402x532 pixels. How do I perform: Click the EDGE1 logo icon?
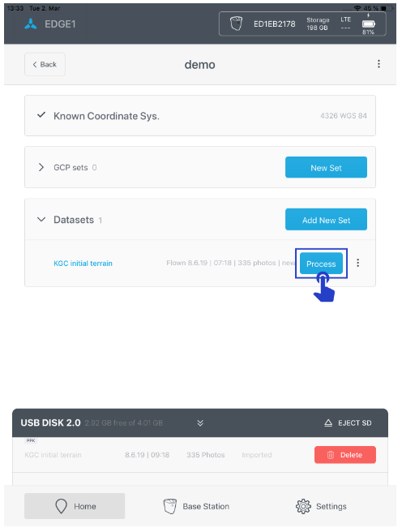point(31,24)
